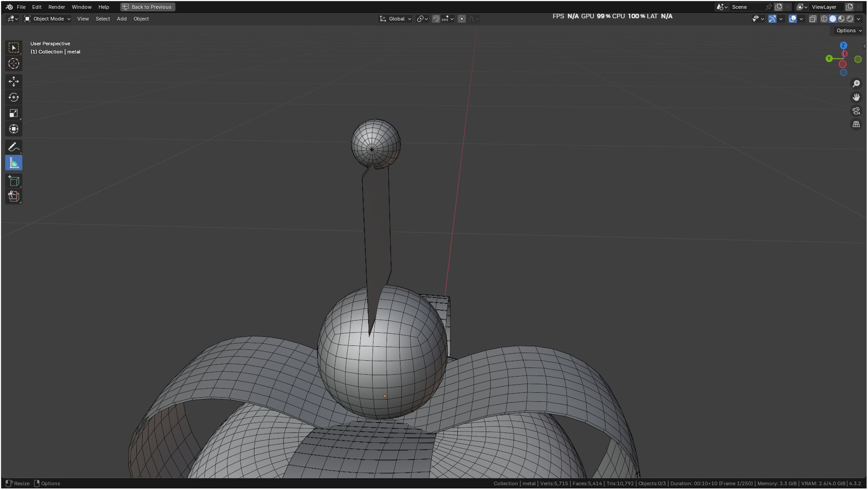
Task: Activate the Annotate pencil tool
Action: click(14, 147)
